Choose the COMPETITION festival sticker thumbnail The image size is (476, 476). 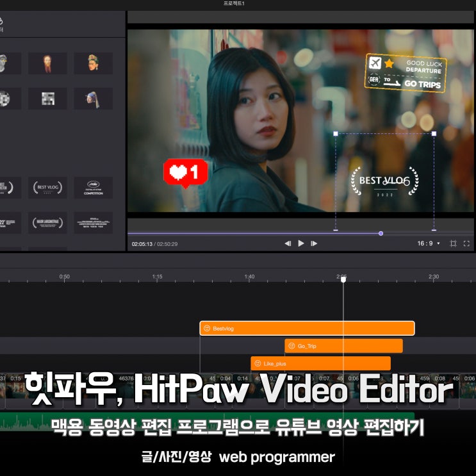[x=93, y=188]
